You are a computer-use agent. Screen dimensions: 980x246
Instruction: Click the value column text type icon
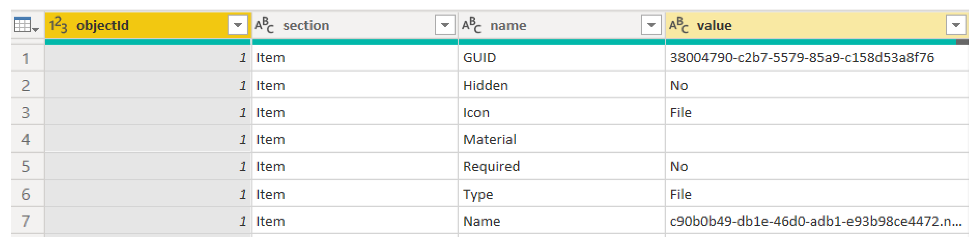(x=679, y=25)
